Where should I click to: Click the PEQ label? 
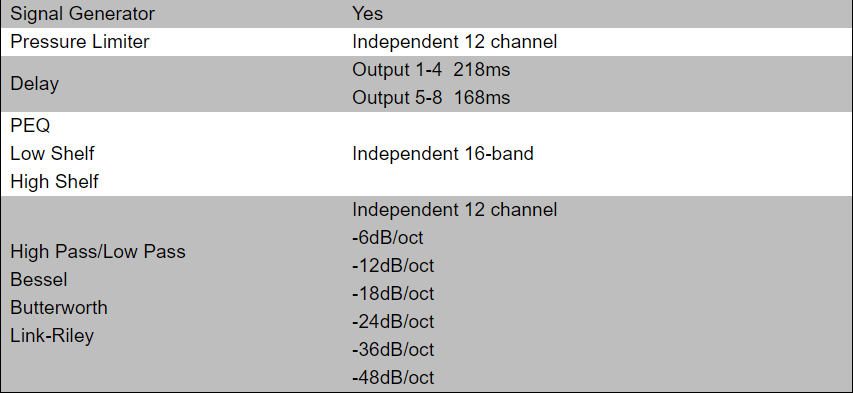click(30, 126)
